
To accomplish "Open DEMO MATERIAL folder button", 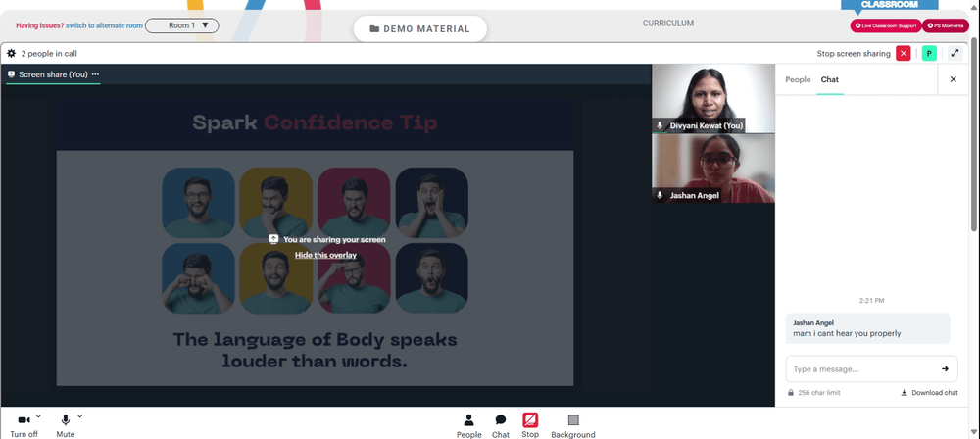I will click(x=420, y=28).
